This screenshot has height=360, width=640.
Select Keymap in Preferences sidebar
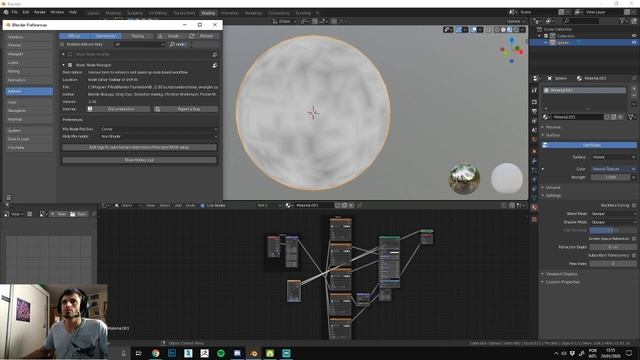[x=29, y=119]
